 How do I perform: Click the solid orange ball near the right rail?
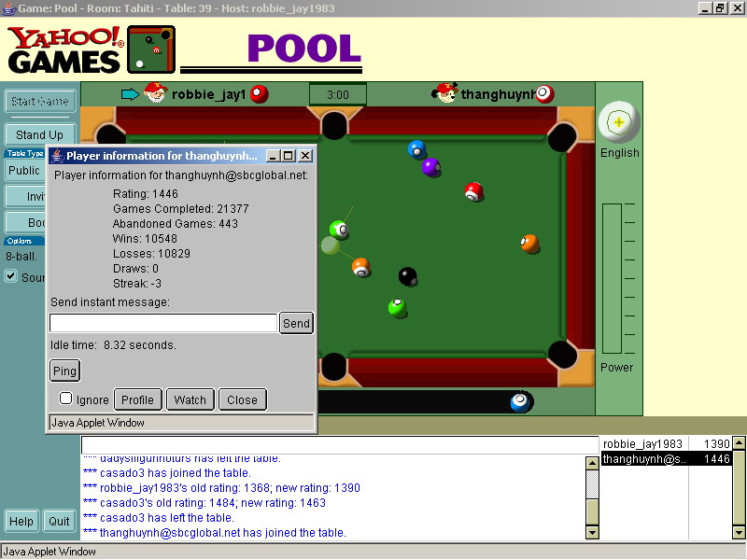coord(529,244)
